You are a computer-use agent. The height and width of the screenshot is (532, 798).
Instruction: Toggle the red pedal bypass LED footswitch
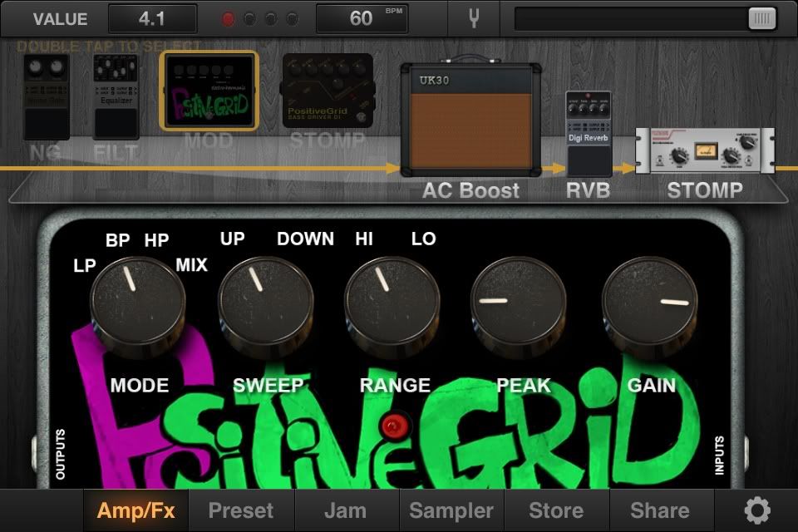(393, 426)
